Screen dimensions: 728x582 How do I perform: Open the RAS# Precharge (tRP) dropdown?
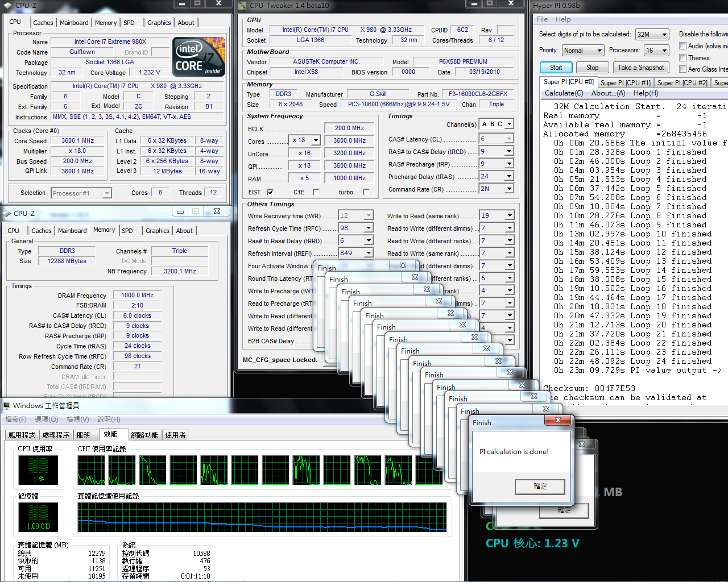[x=509, y=164]
